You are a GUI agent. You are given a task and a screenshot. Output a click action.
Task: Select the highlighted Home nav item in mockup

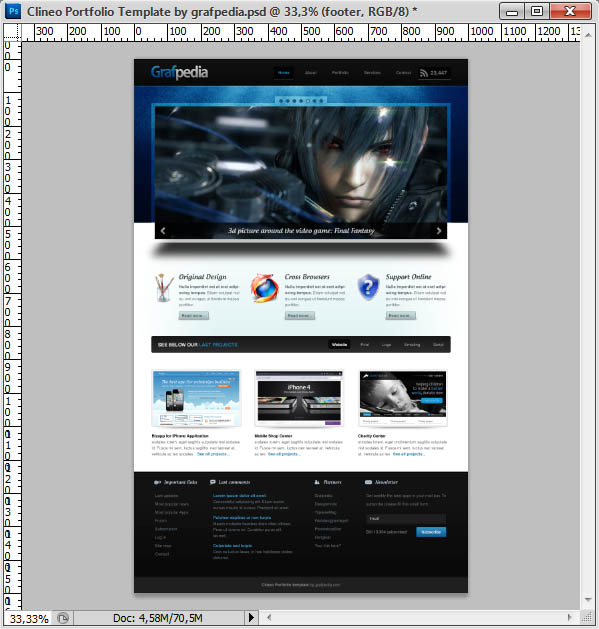click(x=284, y=73)
